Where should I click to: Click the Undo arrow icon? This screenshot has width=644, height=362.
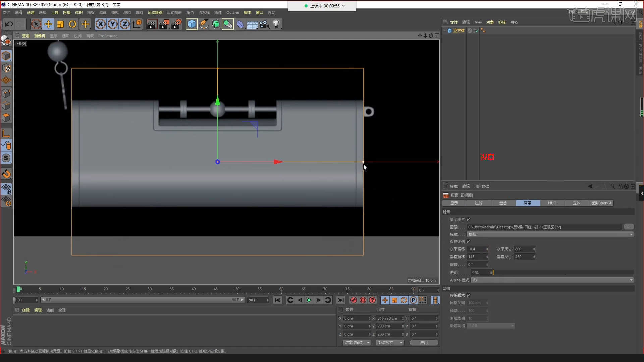tap(9, 24)
